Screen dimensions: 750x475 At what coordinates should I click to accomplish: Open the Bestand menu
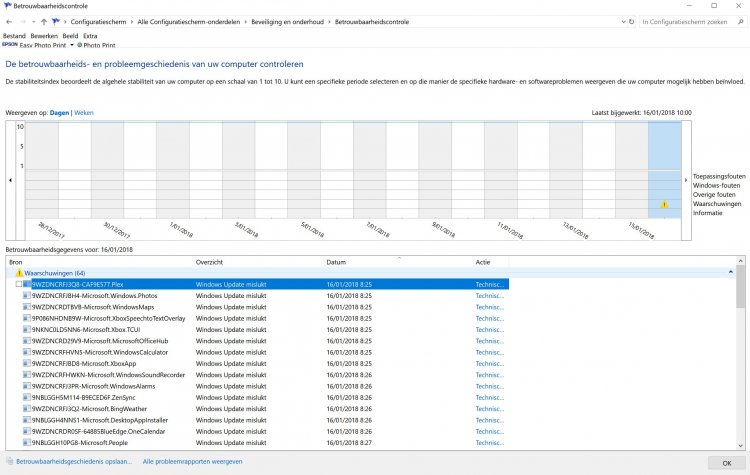point(14,35)
